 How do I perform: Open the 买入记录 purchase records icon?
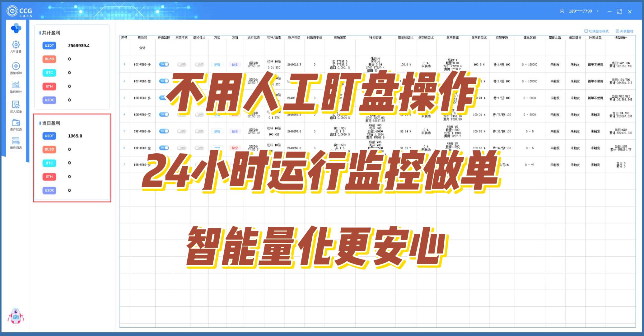(x=16, y=106)
